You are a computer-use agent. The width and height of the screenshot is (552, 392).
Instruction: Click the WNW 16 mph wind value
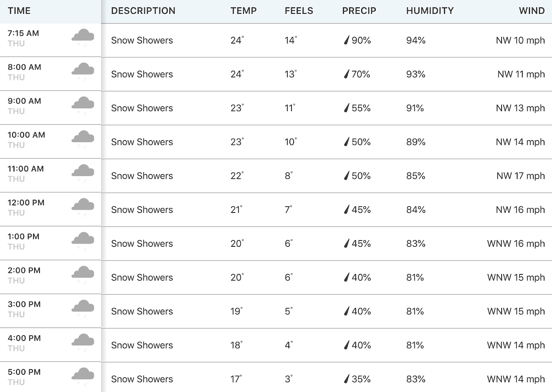click(516, 244)
